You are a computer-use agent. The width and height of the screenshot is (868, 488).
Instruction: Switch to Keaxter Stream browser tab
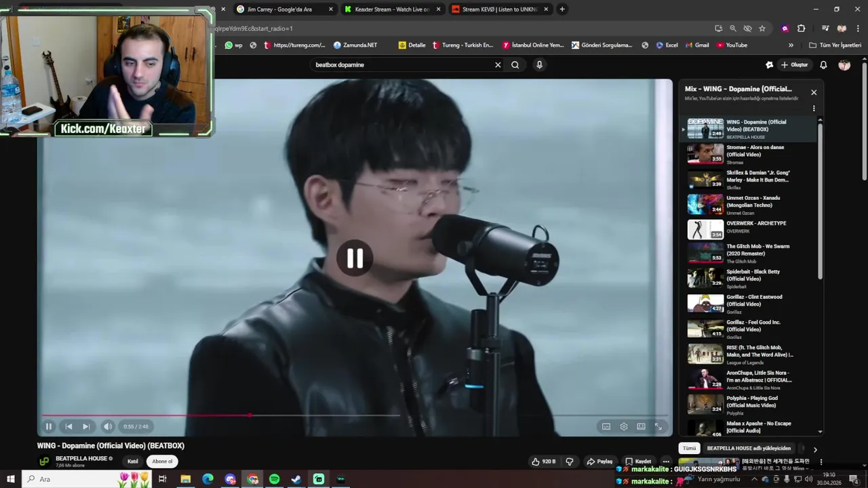click(392, 9)
